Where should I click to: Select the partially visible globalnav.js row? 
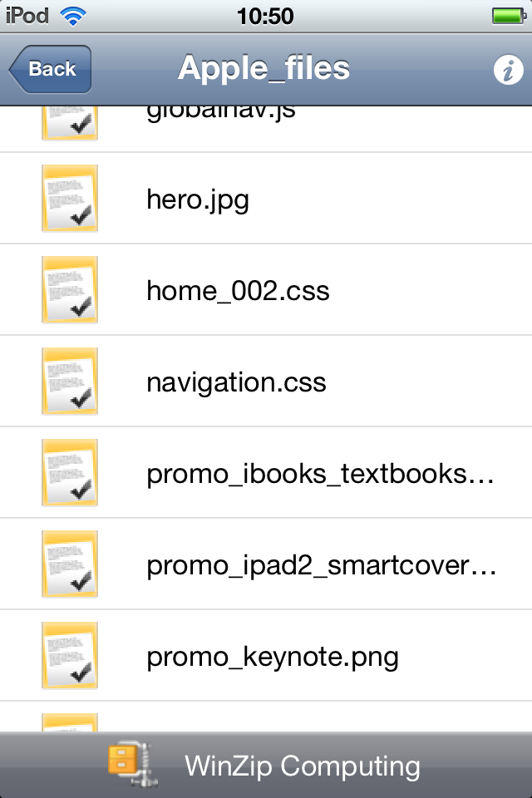266,129
